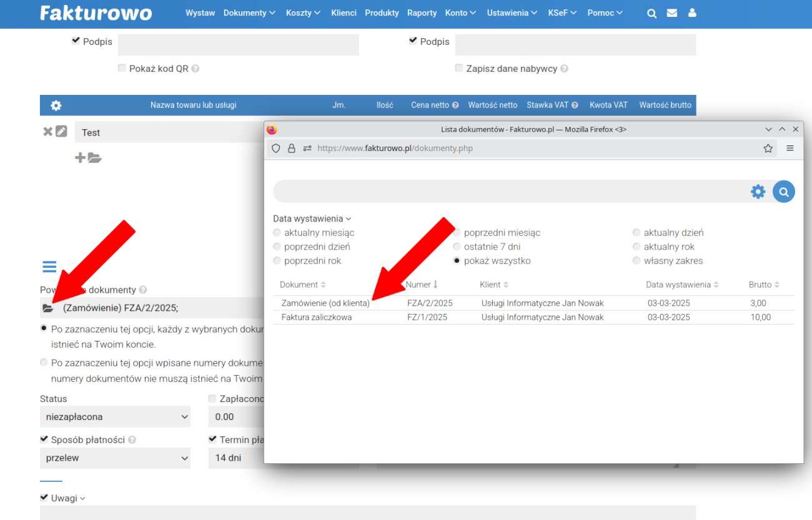Show help for Zapisz dane nabywcy
812x520 pixels.
pyautogui.click(x=564, y=69)
